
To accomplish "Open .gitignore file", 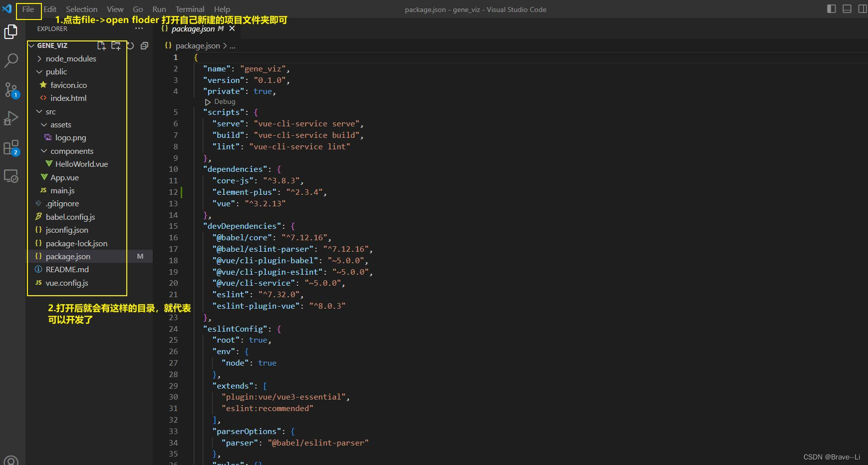I will [62, 204].
